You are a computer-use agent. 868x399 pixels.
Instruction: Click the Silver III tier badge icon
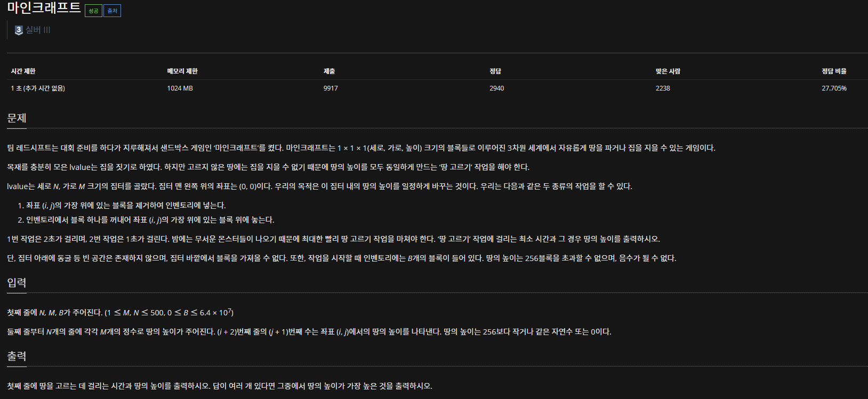(x=19, y=30)
